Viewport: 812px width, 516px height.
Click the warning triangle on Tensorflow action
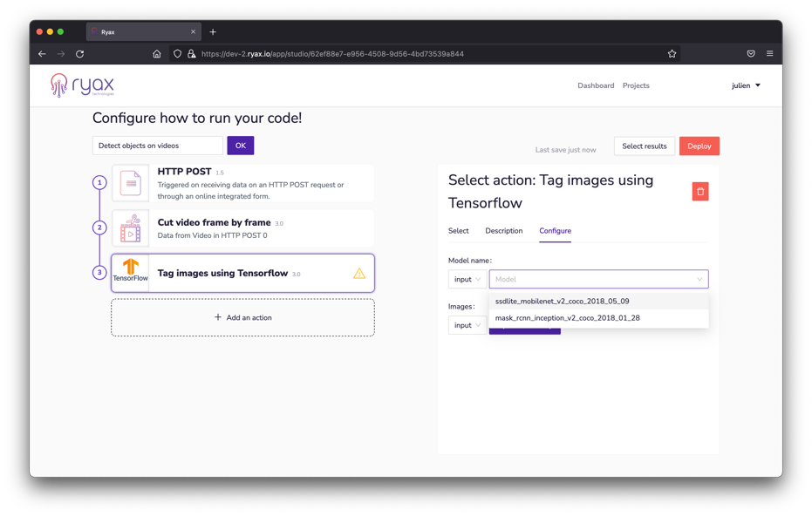point(359,274)
